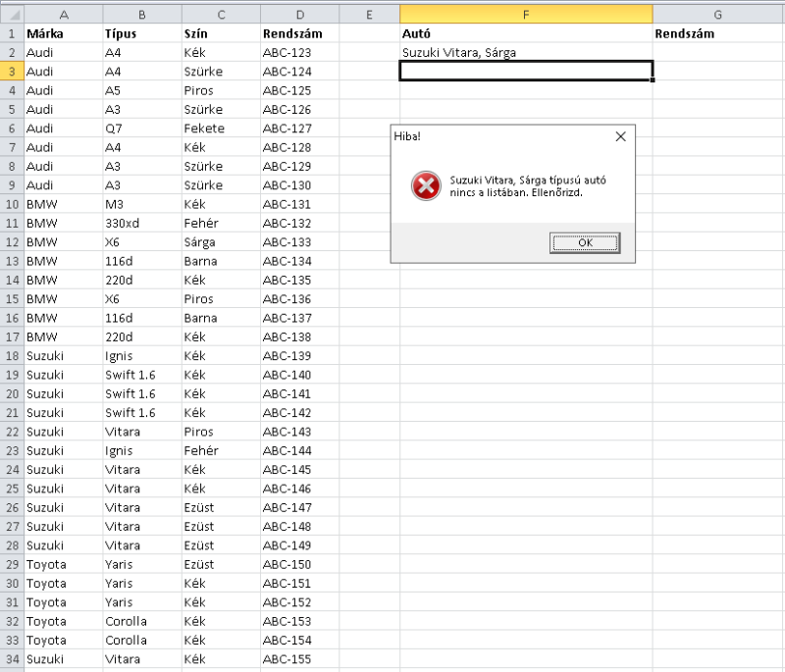Viewport: 785px width, 672px height.
Task: Select column A header
Action: click(64, 15)
